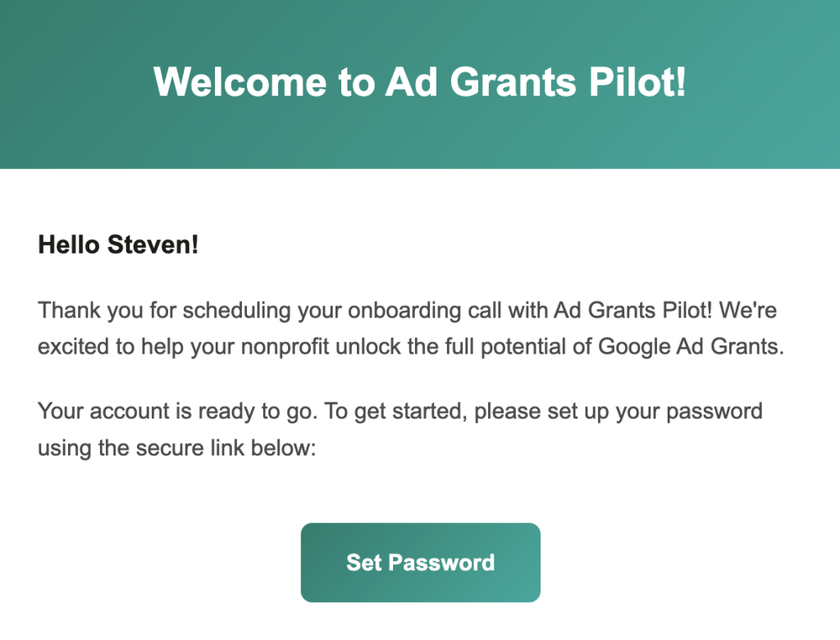This screenshot has height=640, width=840.
Task: Click "Google Ad Grants" in the body text
Action: (691, 346)
